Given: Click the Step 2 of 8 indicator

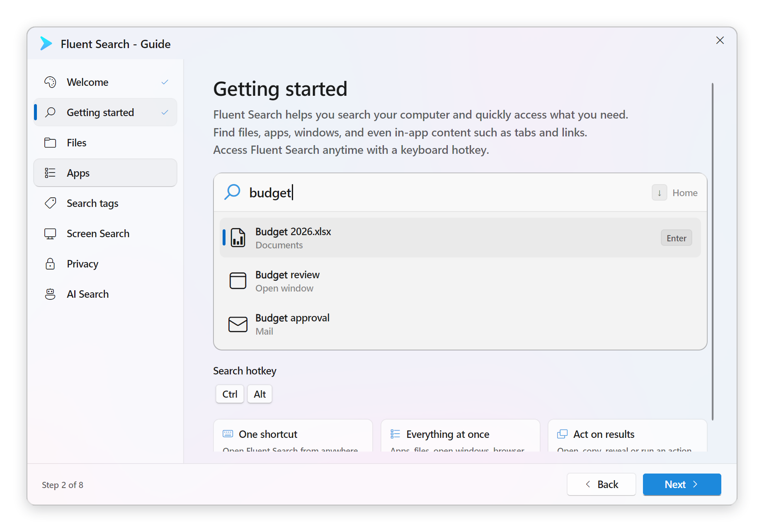Looking at the screenshot, I should (63, 485).
